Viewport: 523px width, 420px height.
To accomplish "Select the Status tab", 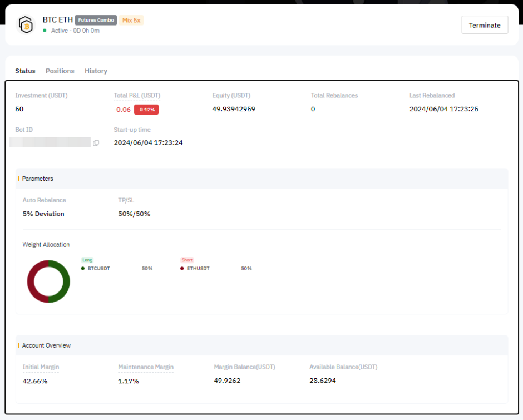I will [25, 71].
